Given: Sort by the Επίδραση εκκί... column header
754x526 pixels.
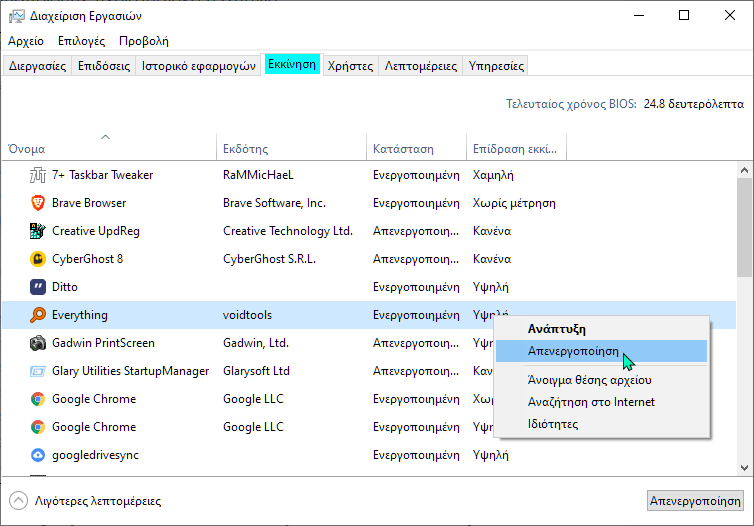Looking at the screenshot, I should coord(516,149).
